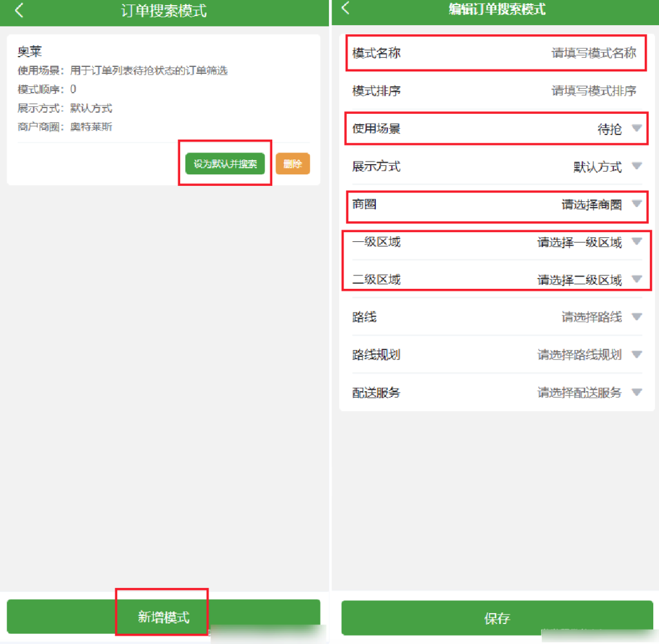Open the 使用场景 dropdown arrow
Screen dimensions: 659x644
[x=636, y=129]
